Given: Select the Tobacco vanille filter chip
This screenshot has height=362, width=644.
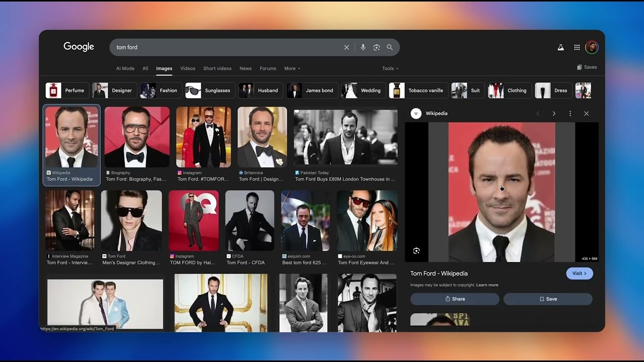Looking at the screenshot, I should 419,90.
